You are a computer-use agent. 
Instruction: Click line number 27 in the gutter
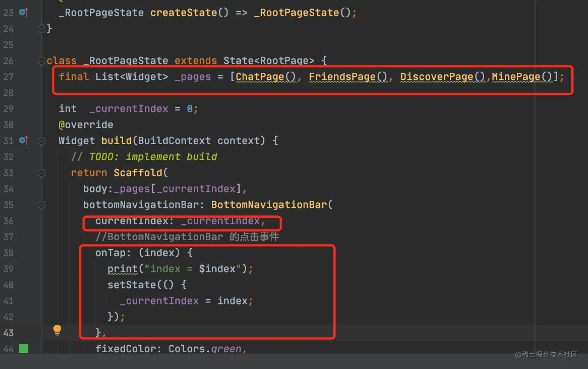pyautogui.click(x=8, y=77)
